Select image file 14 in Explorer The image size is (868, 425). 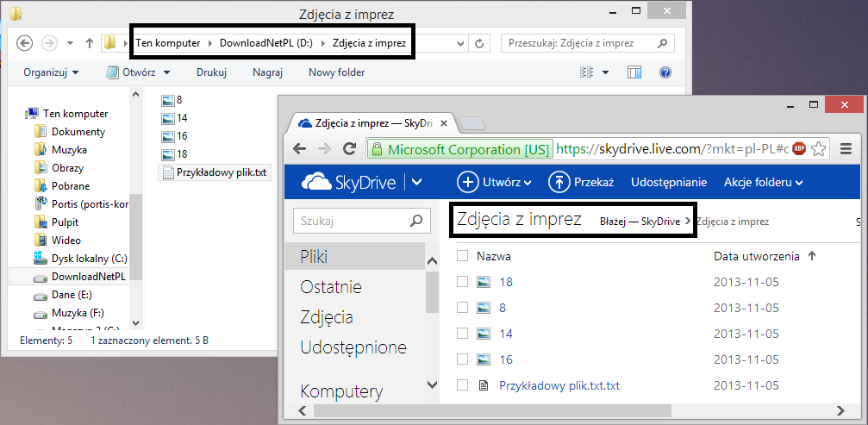pos(174,118)
